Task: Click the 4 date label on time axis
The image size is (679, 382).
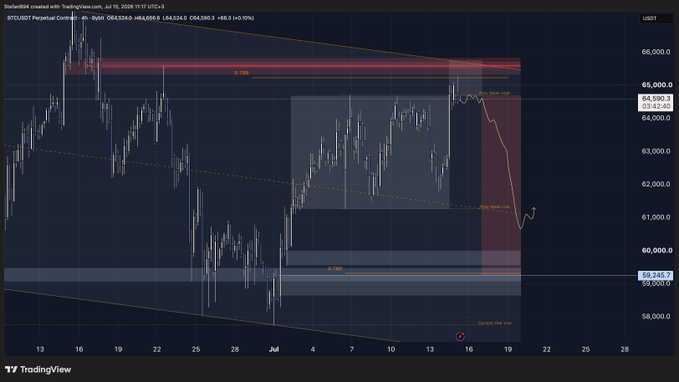Action: [313, 349]
